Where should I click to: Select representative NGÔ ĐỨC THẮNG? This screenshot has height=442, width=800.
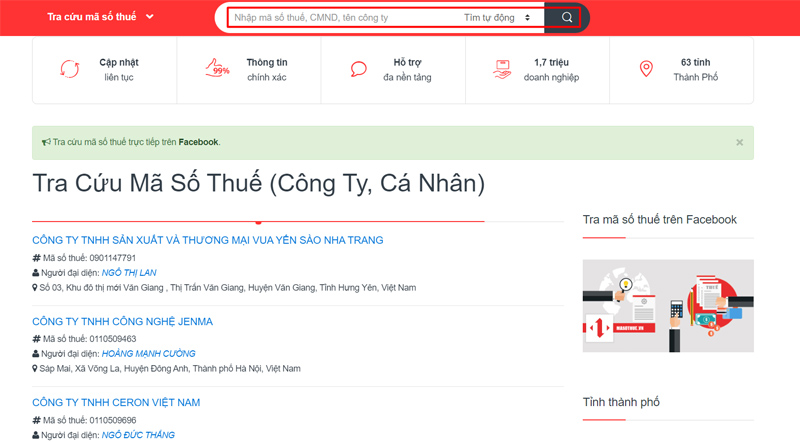[x=138, y=435]
